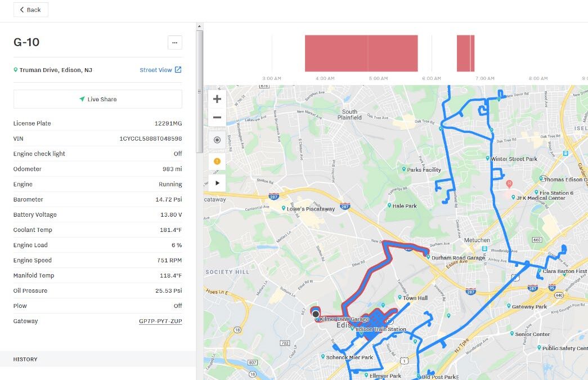
Task: Open Street View link
Action: (160, 70)
